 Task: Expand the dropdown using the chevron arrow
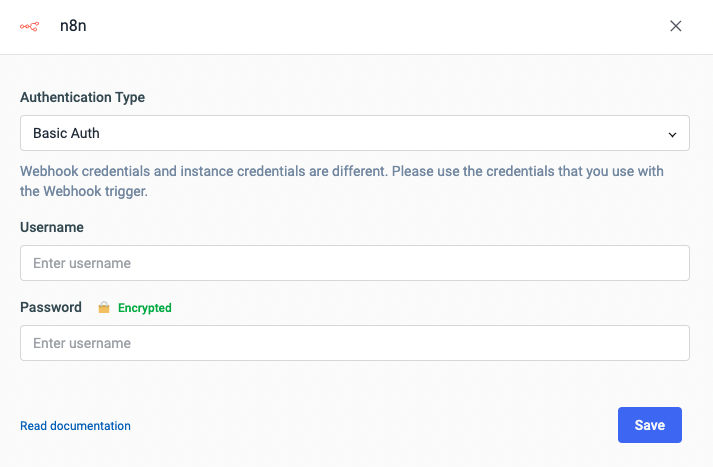click(x=672, y=133)
